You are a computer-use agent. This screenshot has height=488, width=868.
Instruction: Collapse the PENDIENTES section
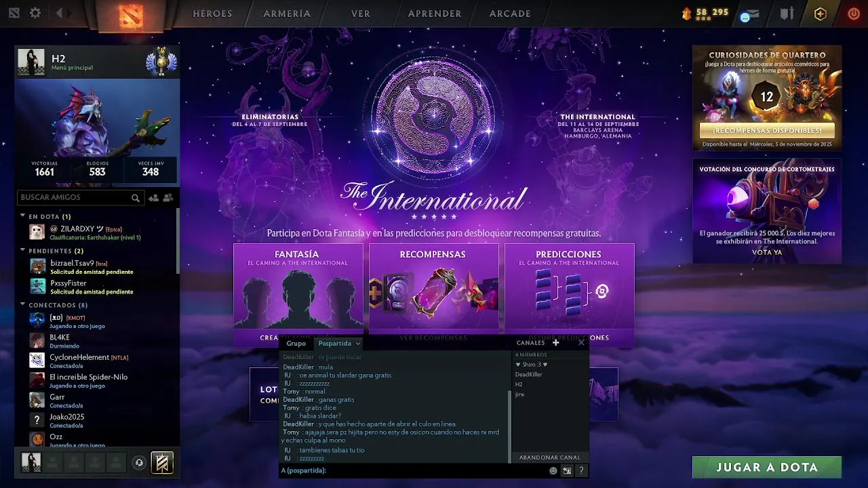click(x=23, y=251)
